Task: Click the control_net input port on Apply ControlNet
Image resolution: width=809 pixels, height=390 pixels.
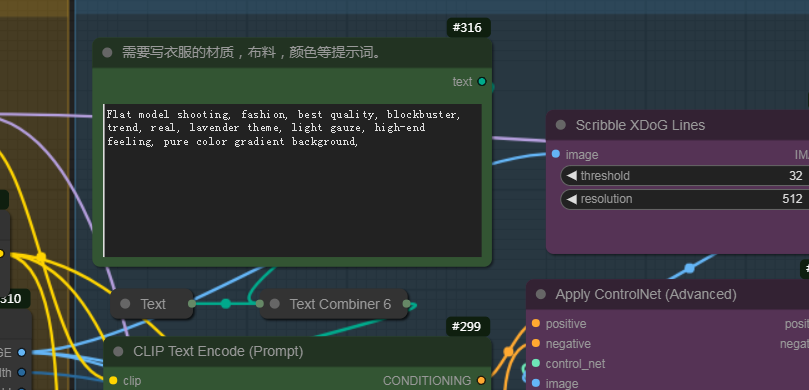Action: click(x=536, y=364)
